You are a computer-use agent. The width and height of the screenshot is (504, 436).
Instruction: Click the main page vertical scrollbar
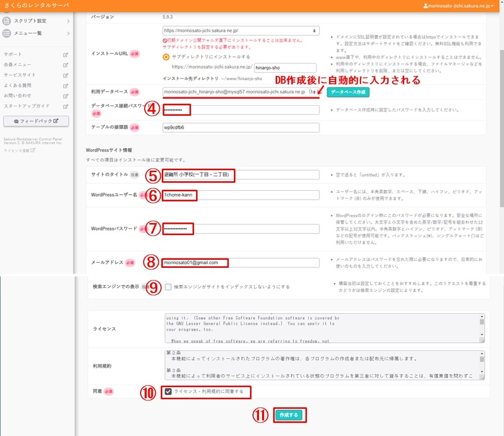(502, 128)
